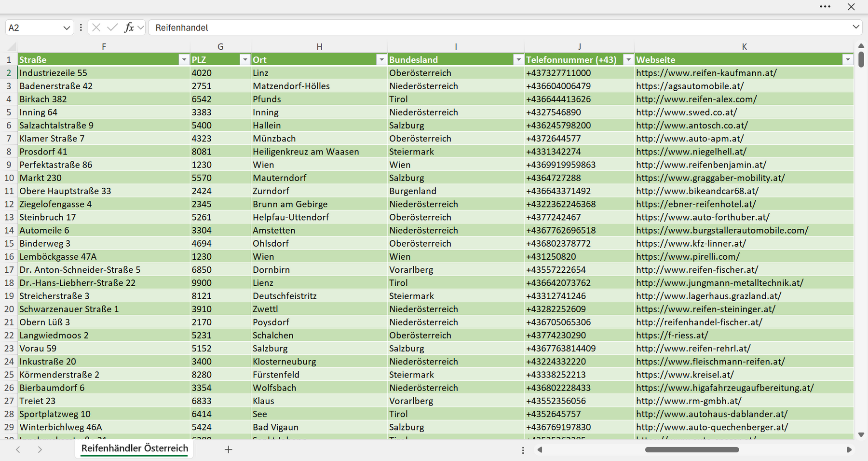Click the cancel entry X icon

point(96,28)
